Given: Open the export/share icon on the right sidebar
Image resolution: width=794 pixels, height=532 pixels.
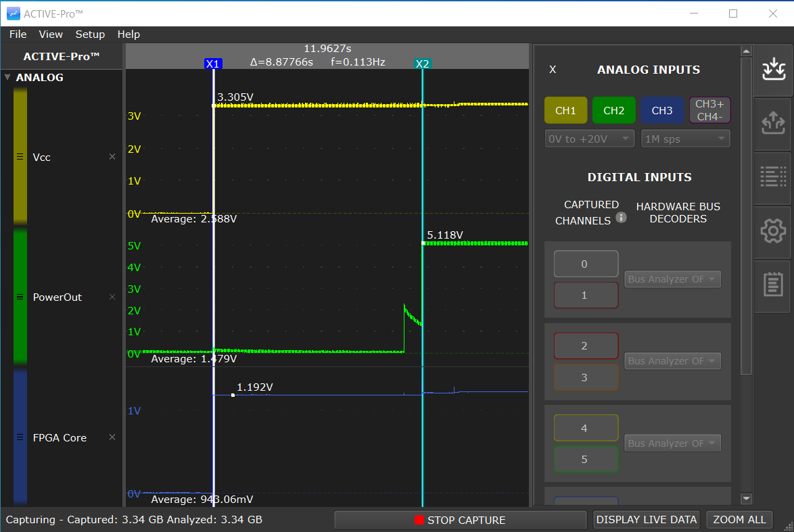Looking at the screenshot, I should coord(773,124).
